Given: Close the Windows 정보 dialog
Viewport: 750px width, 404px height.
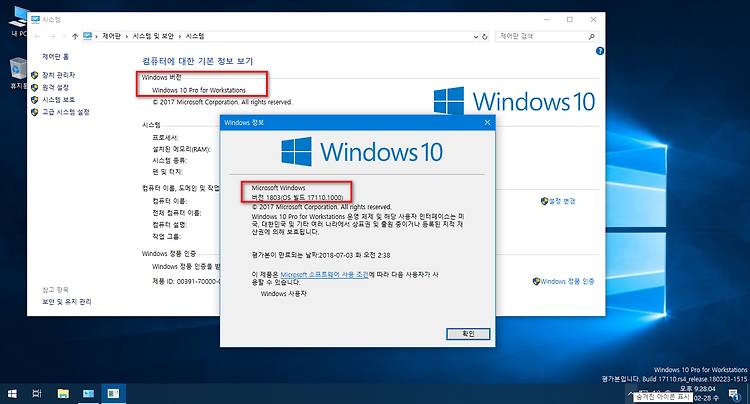Looking at the screenshot, I should point(487,122).
